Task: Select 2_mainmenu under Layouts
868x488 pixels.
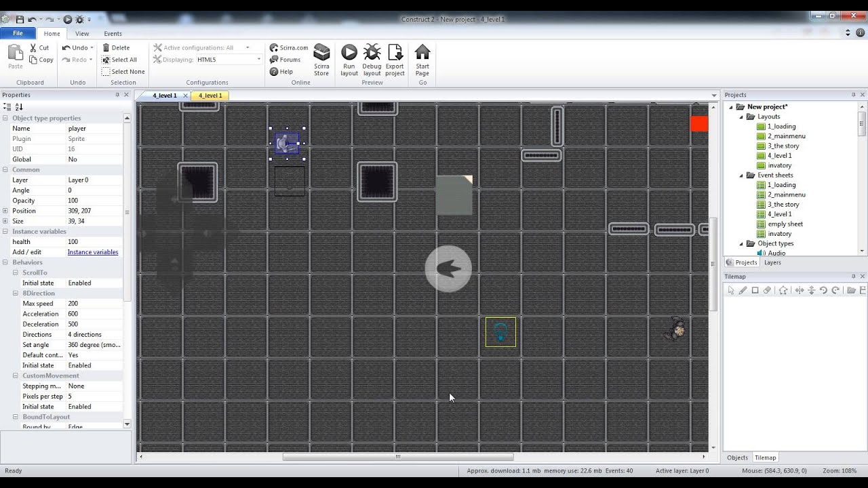Action: click(787, 136)
